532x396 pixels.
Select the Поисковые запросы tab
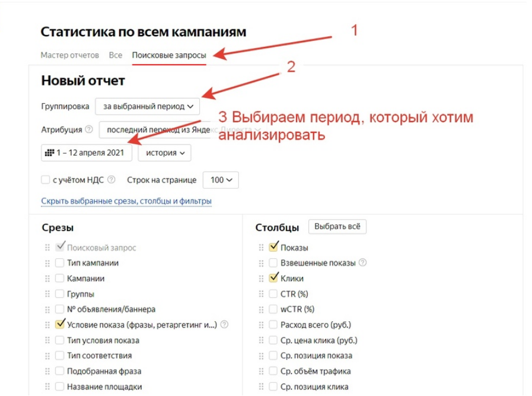(x=169, y=55)
